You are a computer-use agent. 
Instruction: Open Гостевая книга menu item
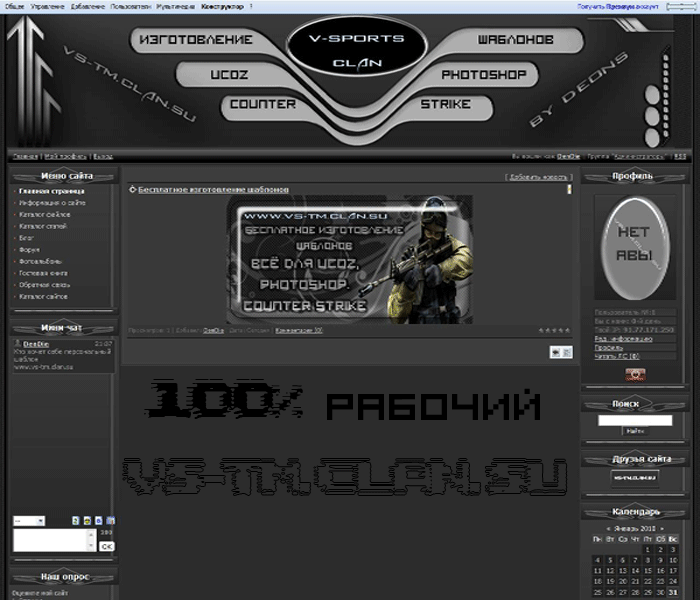tap(43, 273)
